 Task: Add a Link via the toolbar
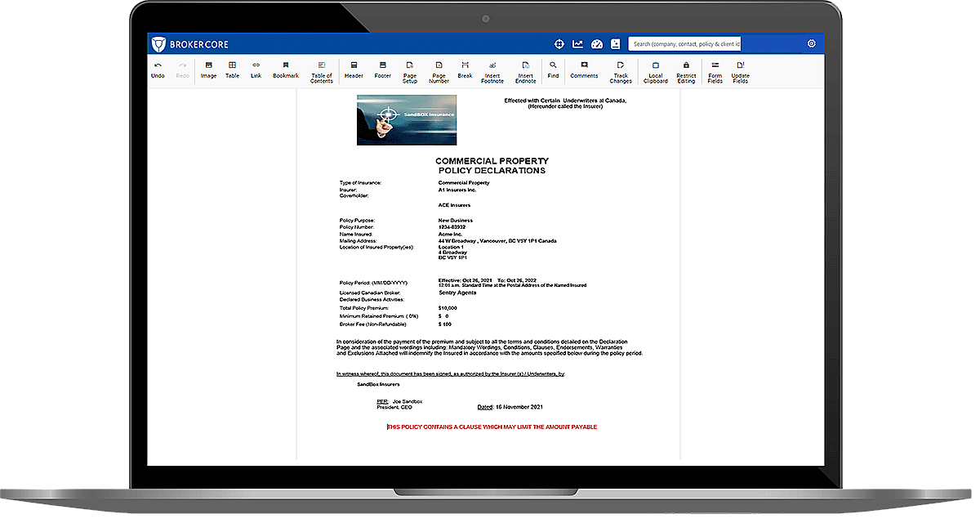point(256,69)
